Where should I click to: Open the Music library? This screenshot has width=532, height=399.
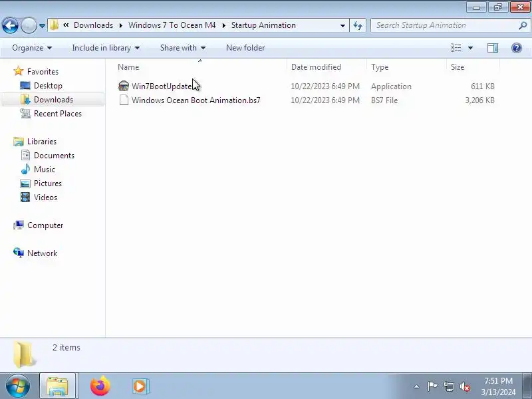pos(44,170)
